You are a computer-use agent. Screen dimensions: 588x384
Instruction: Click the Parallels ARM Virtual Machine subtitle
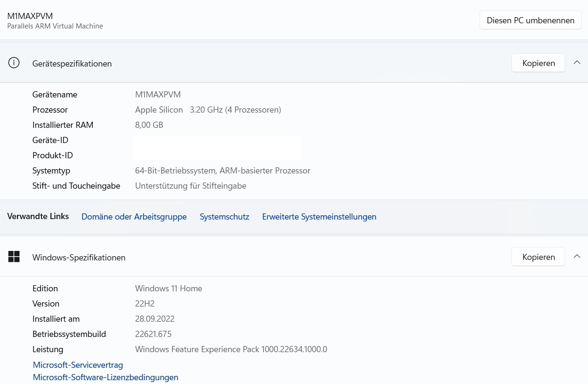tap(55, 26)
